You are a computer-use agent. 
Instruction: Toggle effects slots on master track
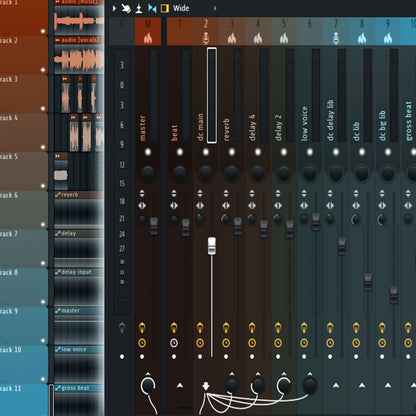(x=142, y=328)
